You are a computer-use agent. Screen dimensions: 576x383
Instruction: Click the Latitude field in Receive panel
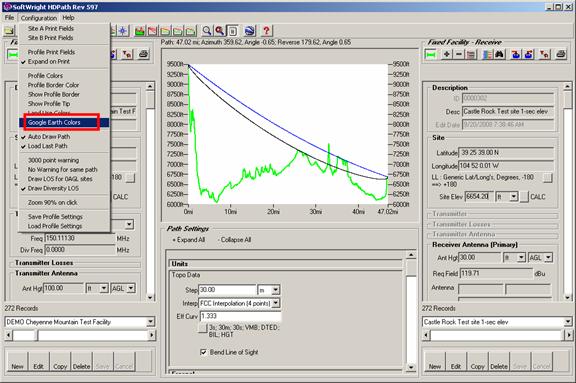(506, 153)
